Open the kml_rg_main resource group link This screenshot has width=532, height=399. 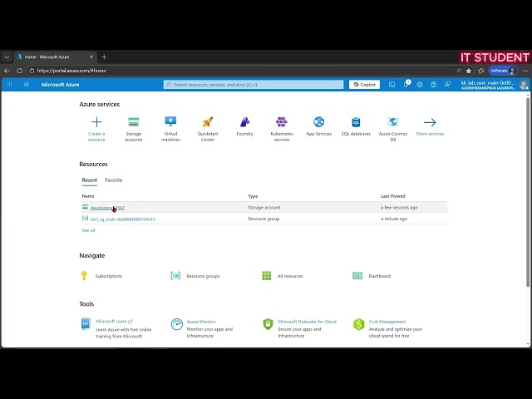coord(123,219)
